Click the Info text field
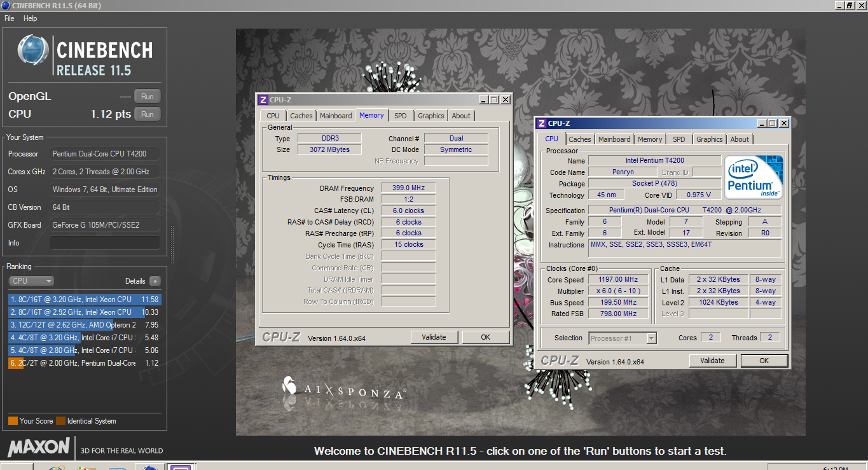The image size is (868, 470). (105, 243)
